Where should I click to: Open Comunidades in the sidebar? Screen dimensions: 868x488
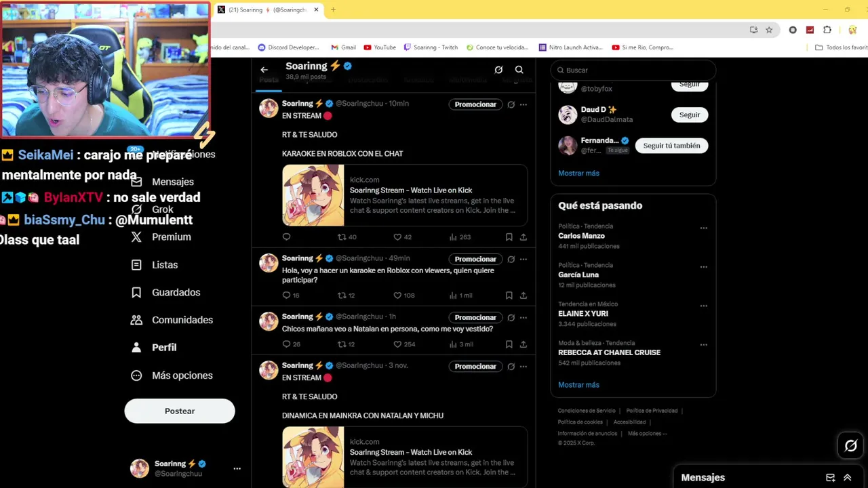(172, 320)
